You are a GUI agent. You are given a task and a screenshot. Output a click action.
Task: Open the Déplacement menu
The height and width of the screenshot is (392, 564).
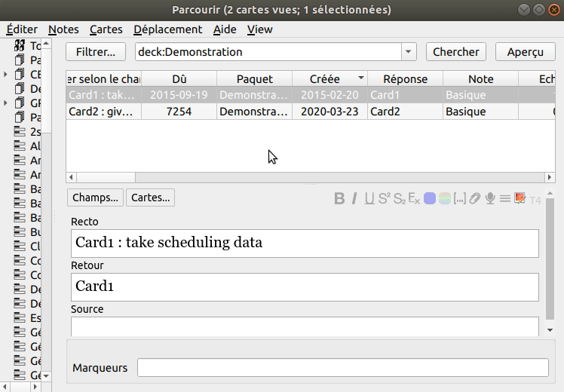click(x=167, y=29)
